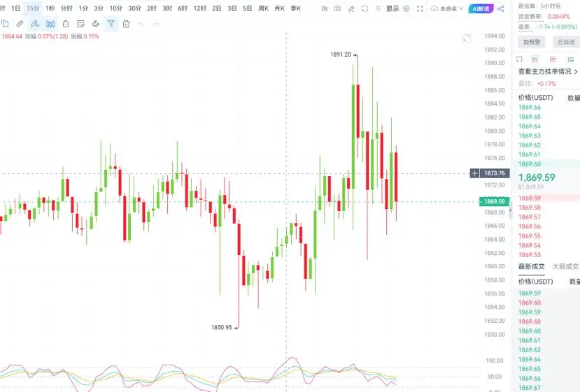Screen dimensions: 580x392
Task: Toggle the candlestick chart style icon
Action: 50,24
